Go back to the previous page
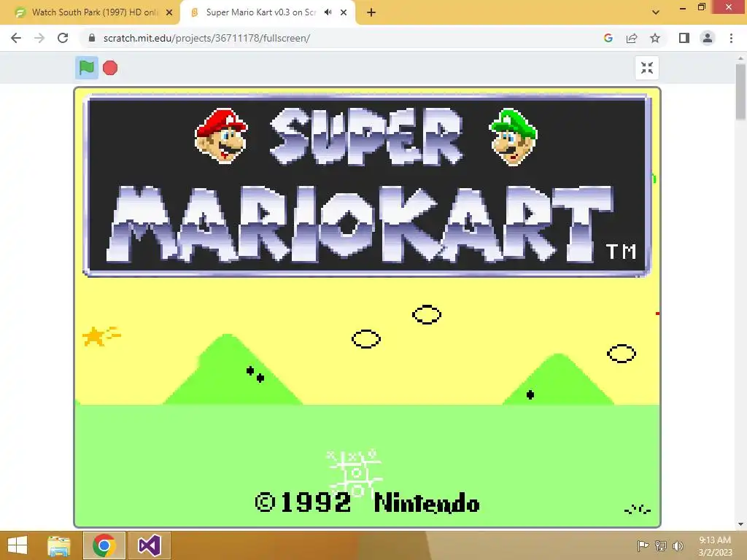 coord(16,38)
